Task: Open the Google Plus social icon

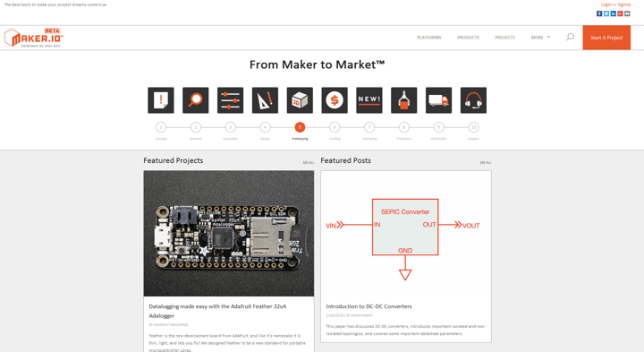Action: coord(620,13)
